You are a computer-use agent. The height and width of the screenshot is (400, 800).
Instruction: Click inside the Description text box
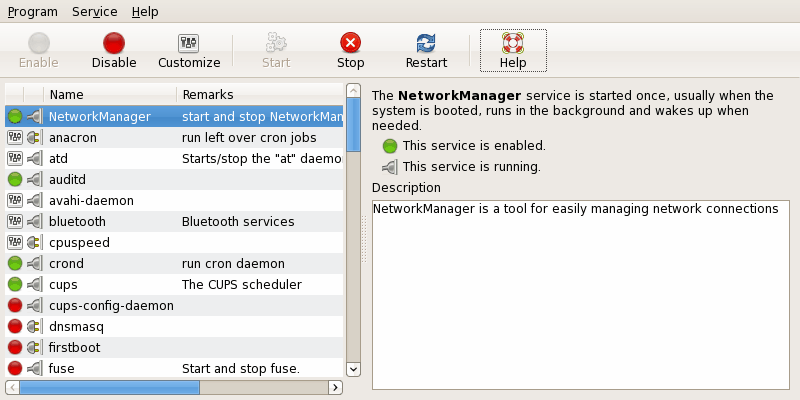tap(580, 300)
